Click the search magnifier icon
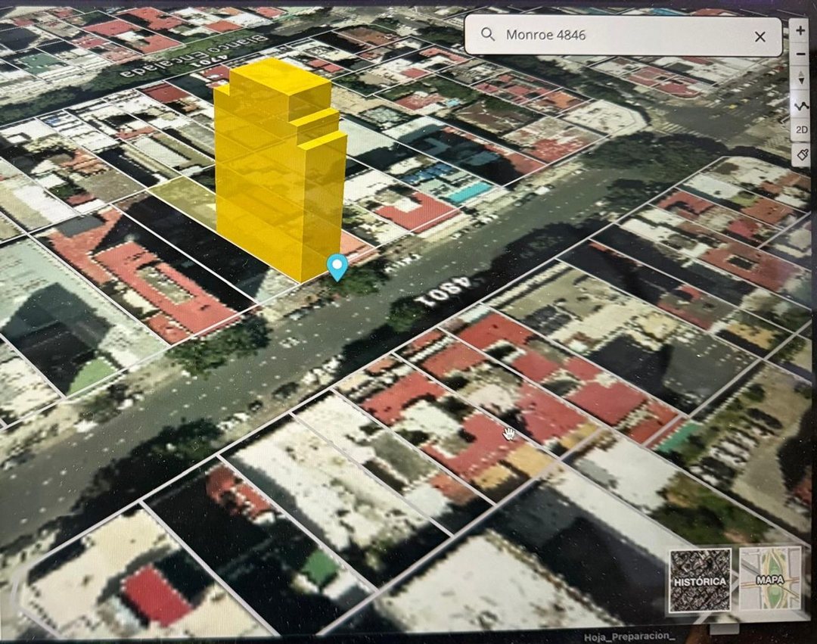817x644 pixels. coord(488,34)
